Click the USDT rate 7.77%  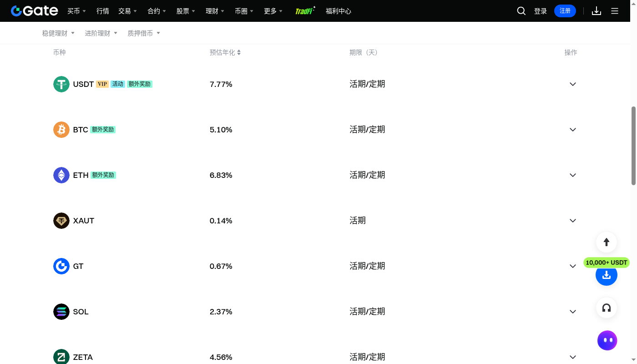[221, 84]
